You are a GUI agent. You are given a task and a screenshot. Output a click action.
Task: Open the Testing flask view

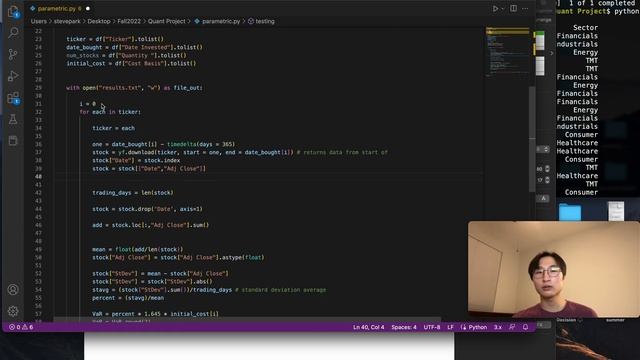click(x=13, y=119)
